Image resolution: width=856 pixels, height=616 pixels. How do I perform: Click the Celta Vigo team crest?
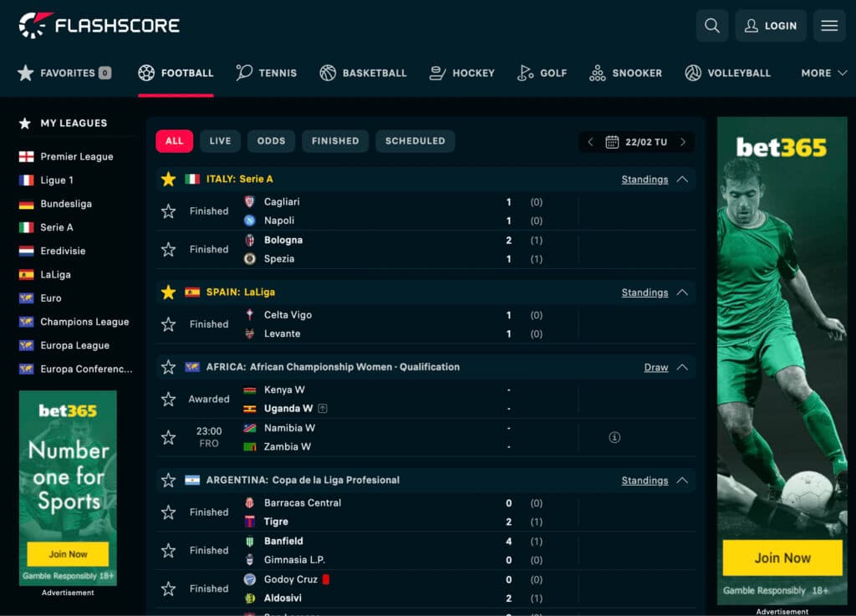(249, 315)
